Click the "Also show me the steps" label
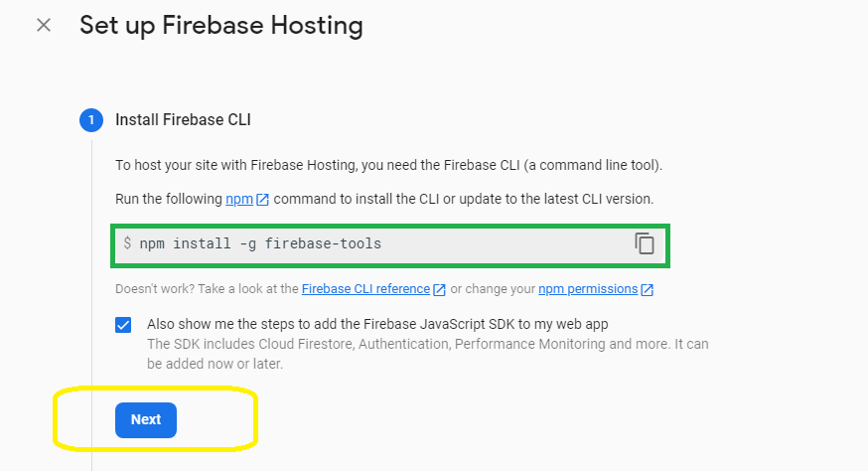The height and width of the screenshot is (471, 868). [376, 324]
